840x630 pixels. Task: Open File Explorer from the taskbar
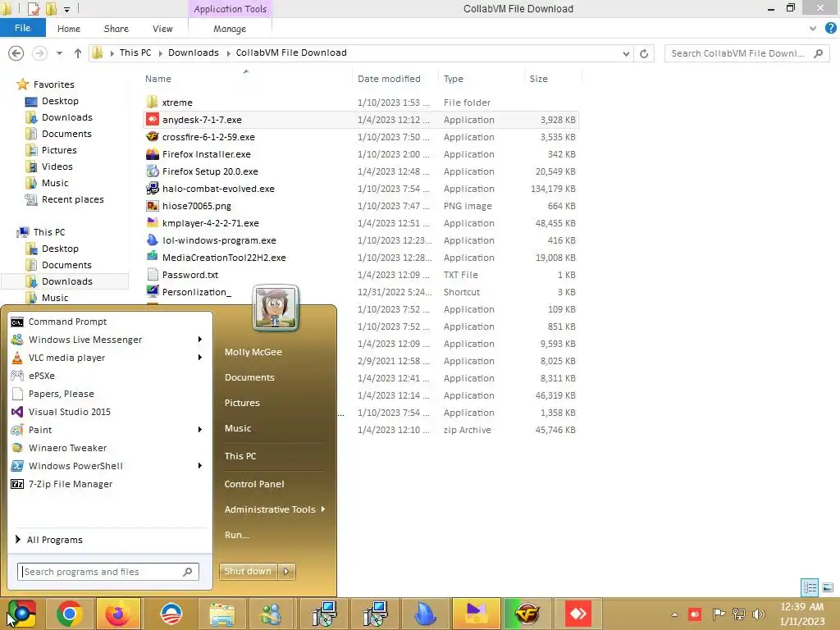pos(221,614)
